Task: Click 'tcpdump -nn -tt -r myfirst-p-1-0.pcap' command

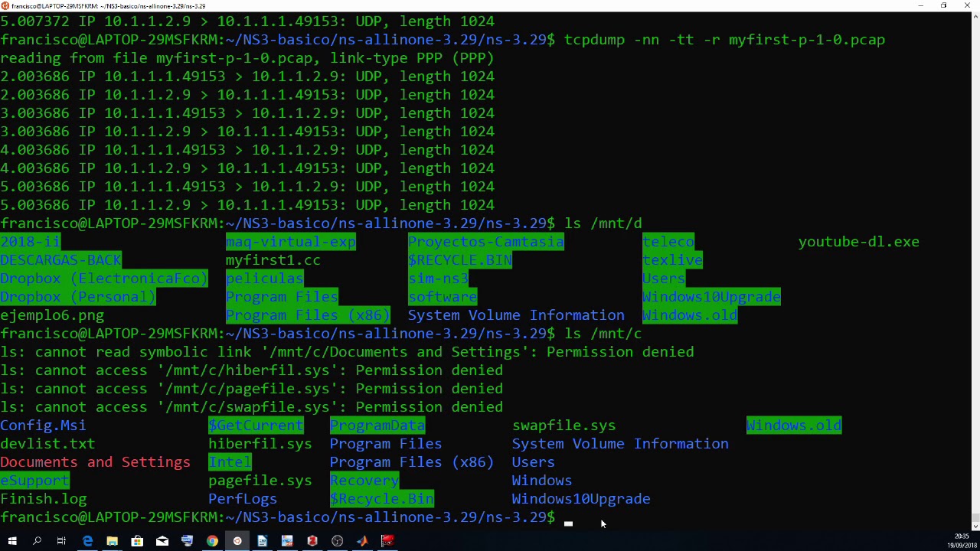Action: tap(724, 40)
